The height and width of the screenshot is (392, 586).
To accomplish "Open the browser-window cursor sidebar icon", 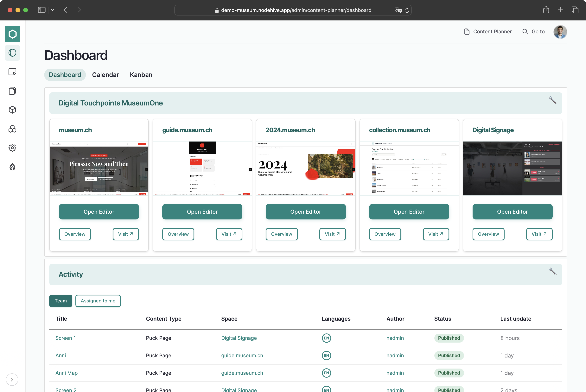I will point(12,72).
